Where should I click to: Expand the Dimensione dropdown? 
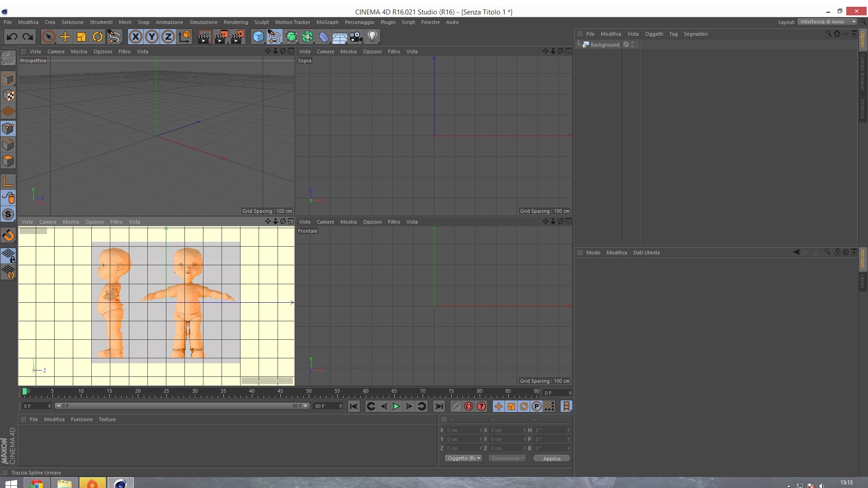click(507, 458)
